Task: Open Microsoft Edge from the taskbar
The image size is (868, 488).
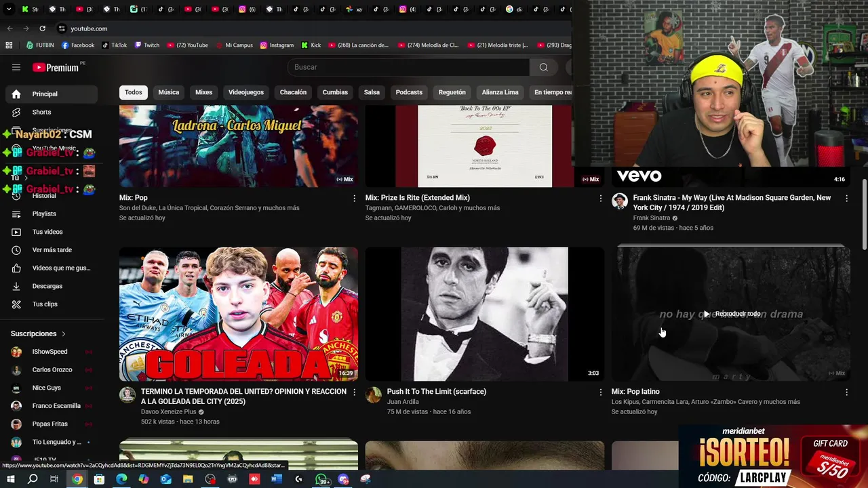Action: point(121,479)
